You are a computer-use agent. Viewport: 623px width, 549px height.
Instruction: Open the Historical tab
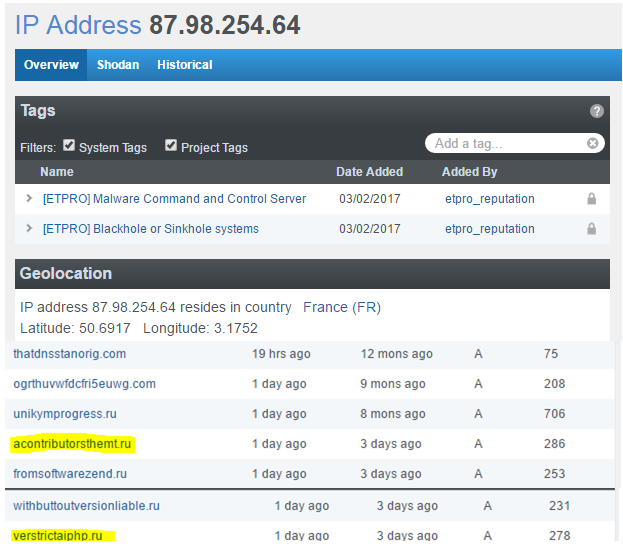pyautogui.click(x=184, y=65)
